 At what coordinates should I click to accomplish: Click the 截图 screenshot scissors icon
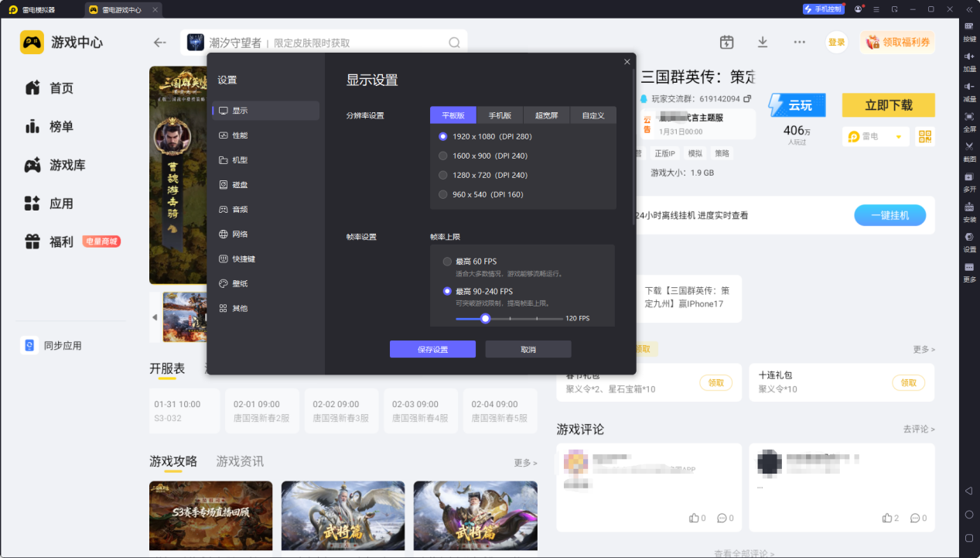point(969,151)
